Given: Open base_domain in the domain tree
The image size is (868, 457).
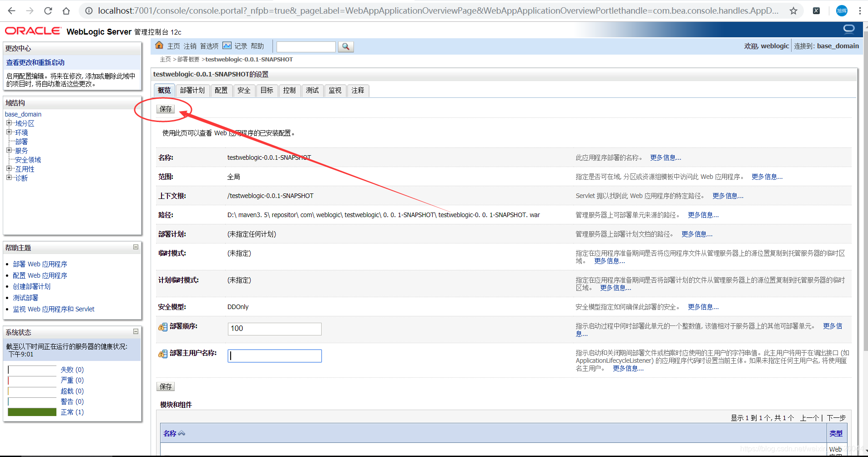Looking at the screenshot, I should pos(23,114).
